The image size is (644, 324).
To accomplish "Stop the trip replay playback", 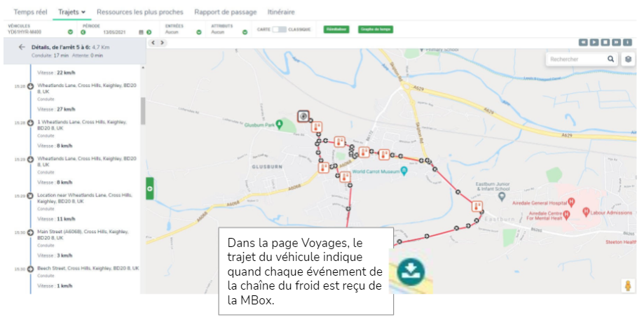I will [x=605, y=42].
